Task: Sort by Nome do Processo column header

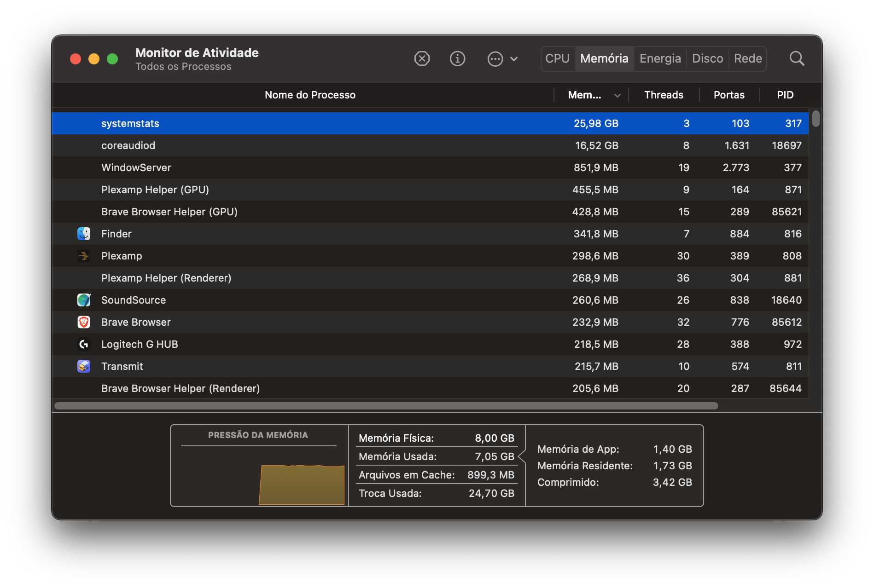Action: click(310, 95)
